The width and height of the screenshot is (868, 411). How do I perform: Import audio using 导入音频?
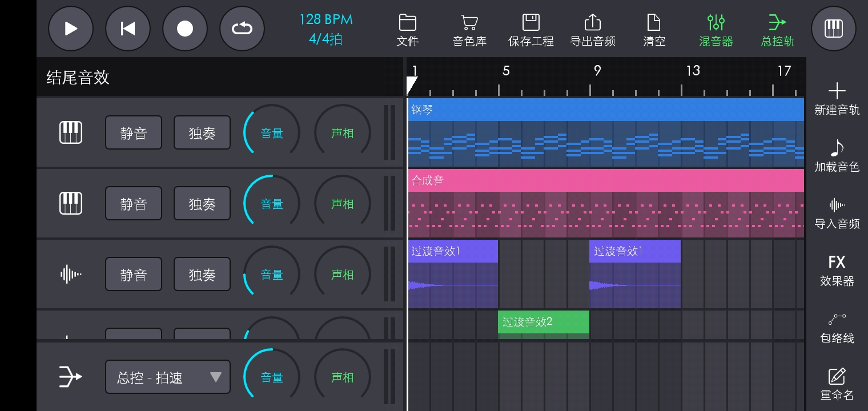pyautogui.click(x=837, y=213)
